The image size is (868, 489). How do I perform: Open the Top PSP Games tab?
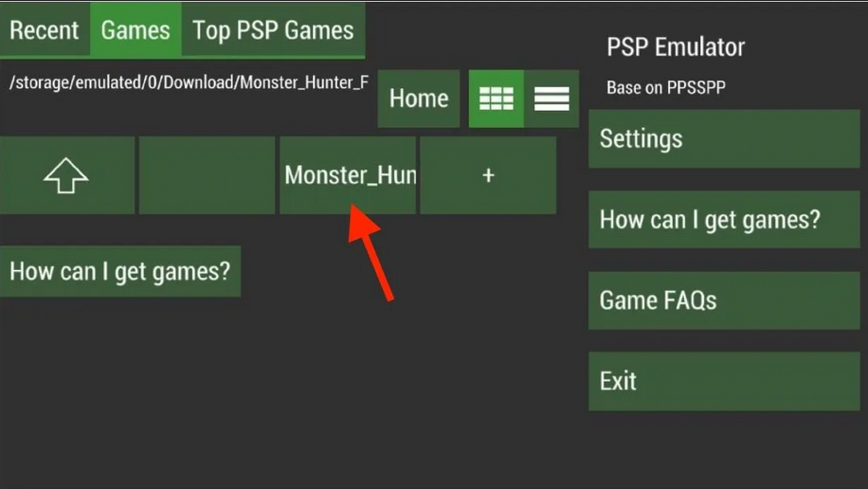273,30
